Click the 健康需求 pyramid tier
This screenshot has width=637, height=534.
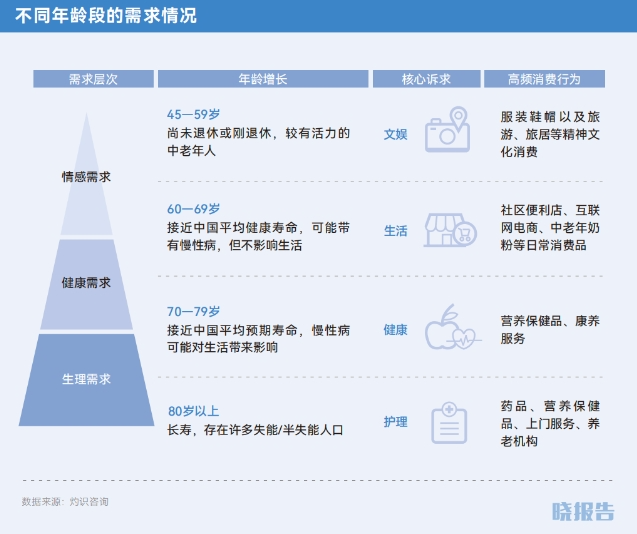tap(87, 284)
